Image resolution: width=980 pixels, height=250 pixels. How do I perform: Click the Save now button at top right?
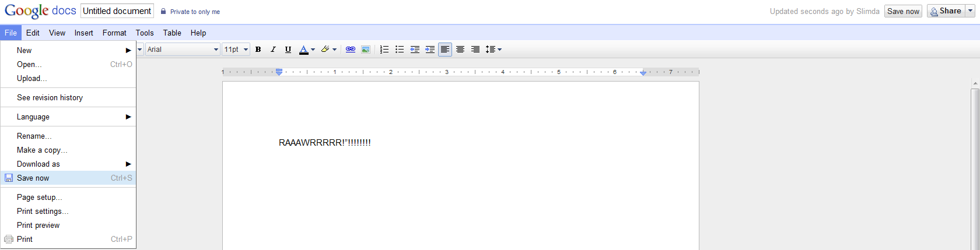coord(903,11)
